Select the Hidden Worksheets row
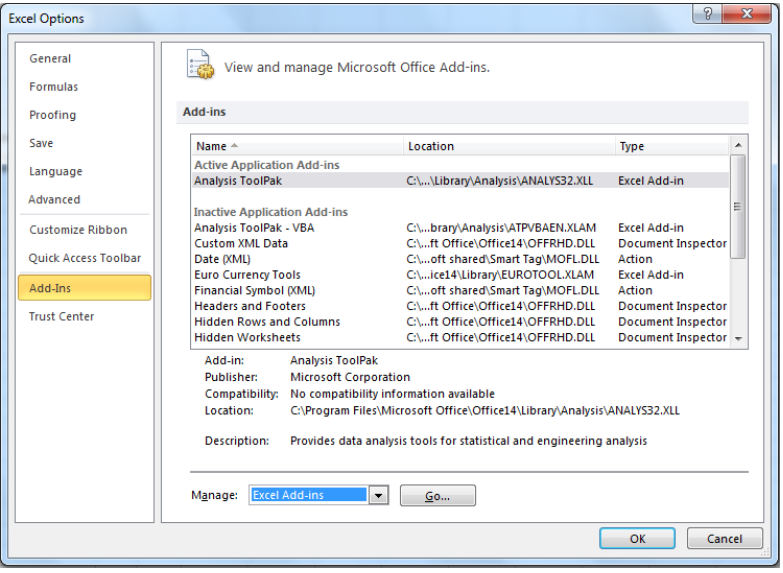The image size is (783, 573). [x=460, y=338]
